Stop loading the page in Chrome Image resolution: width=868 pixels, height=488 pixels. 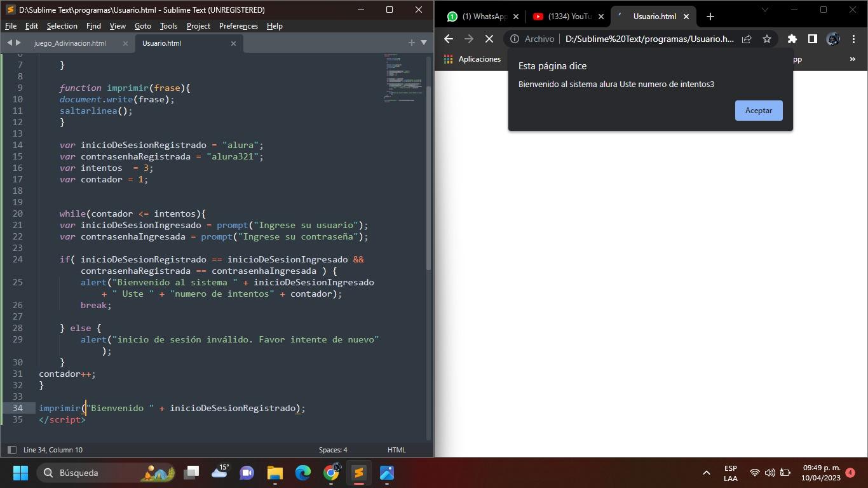pyautogui.click(x=489, y=39)
